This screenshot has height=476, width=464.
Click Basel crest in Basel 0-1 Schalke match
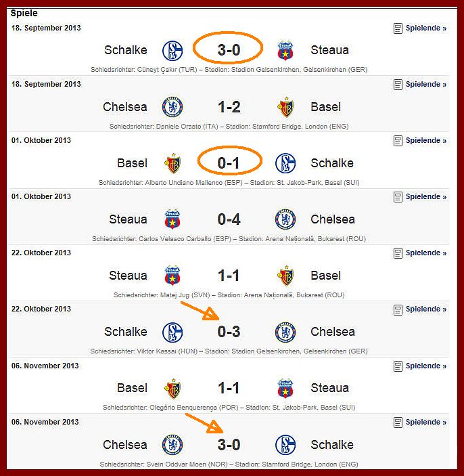point(172,163)
